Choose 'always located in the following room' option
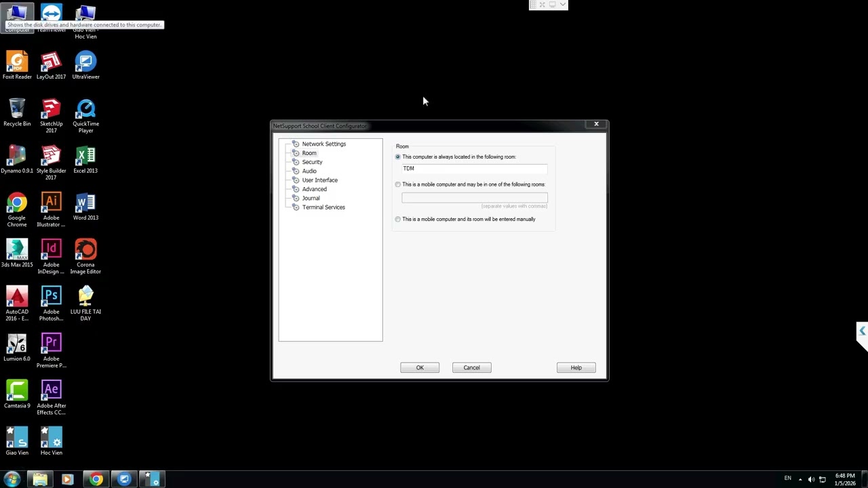Image resolution: width=868 pixels, height=488 pixels. click(398, 157)
